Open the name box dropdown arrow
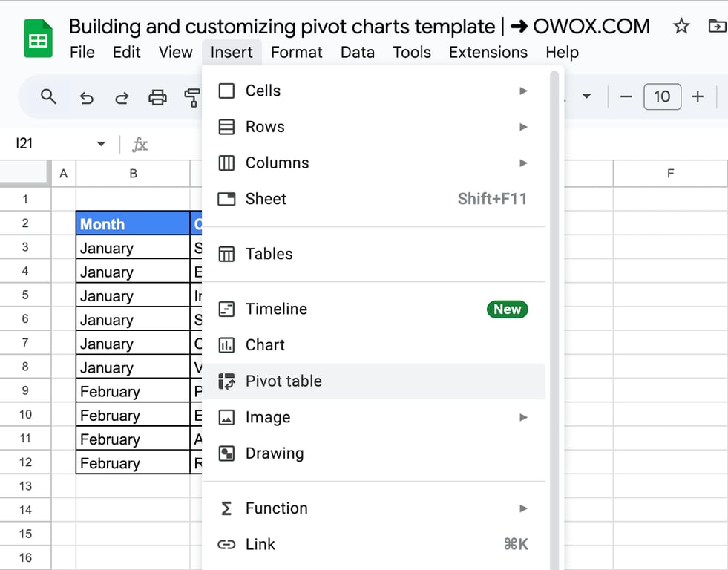This screenshot has height=570, width=728. click(x=101, y=144)
